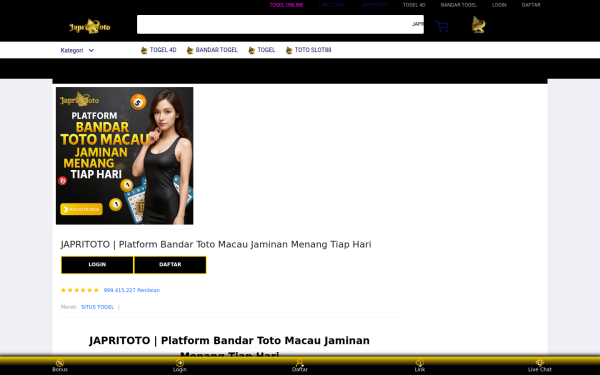Open the TOGEL category link
The image size is (600, 375).
point(266,50)
